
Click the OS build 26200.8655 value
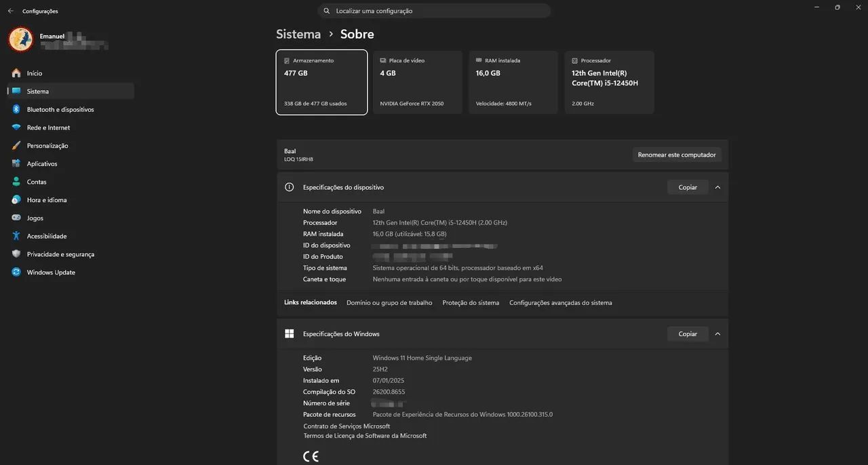pos(389,392)
